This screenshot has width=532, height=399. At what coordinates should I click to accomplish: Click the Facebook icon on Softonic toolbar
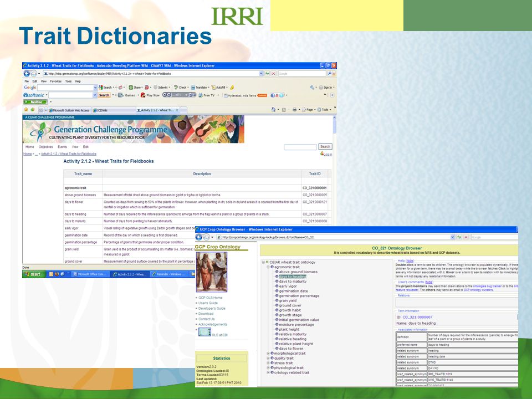point(273,95)
